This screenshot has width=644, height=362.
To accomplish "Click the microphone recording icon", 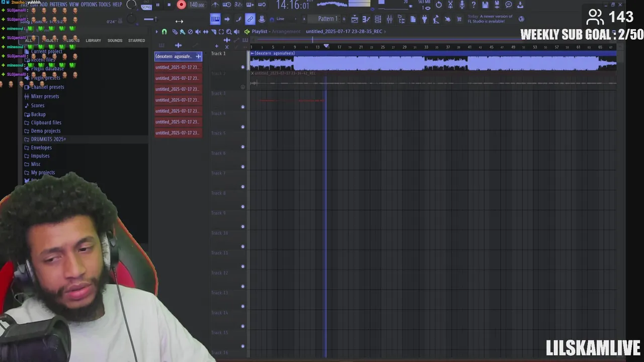I will click(462, 5).
